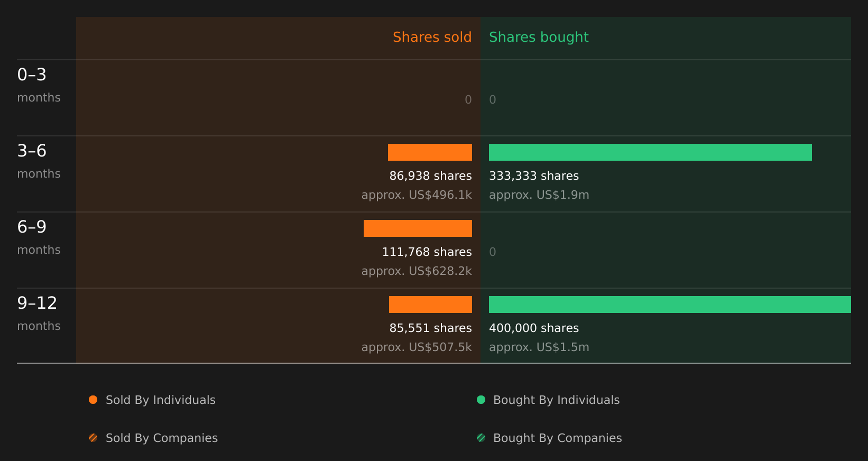Click the 0 sold value in 0–3 months
868x461 pixels.
pos(468,99)
